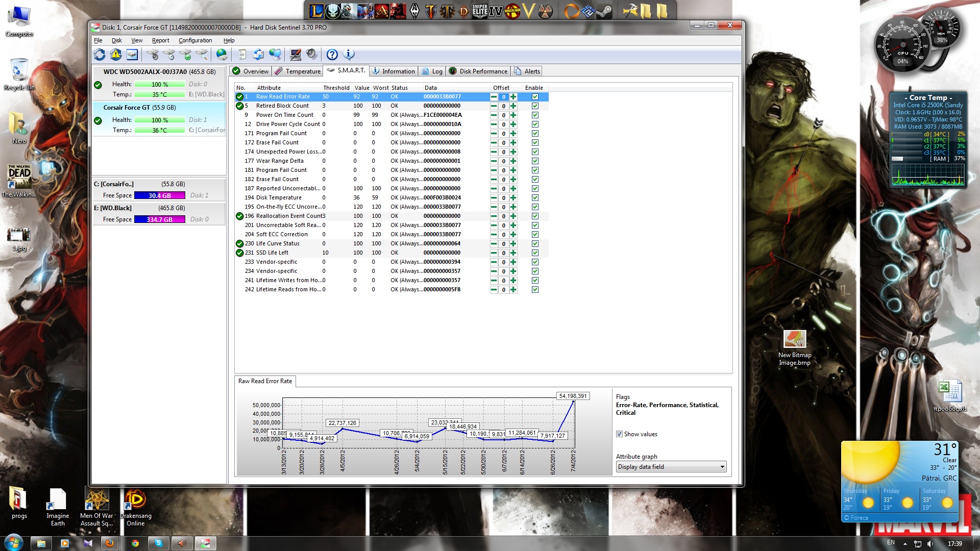Uncheck Enable for Retired Block Count
Viewport: 980px width, 551px height.
[x=535, y=106]
